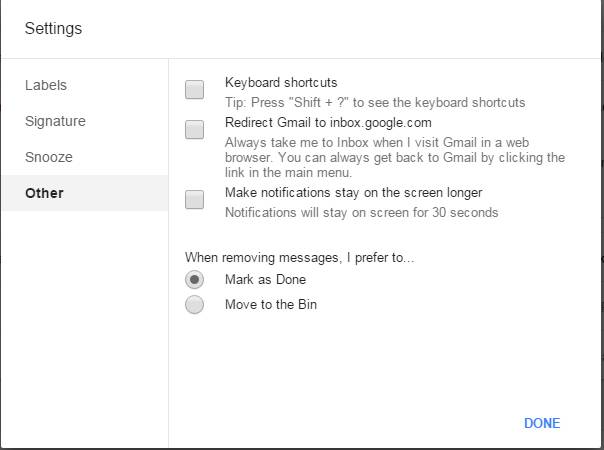Click the Settings dialog title
The image size is (604, 450).
click(x=54, y=29)
